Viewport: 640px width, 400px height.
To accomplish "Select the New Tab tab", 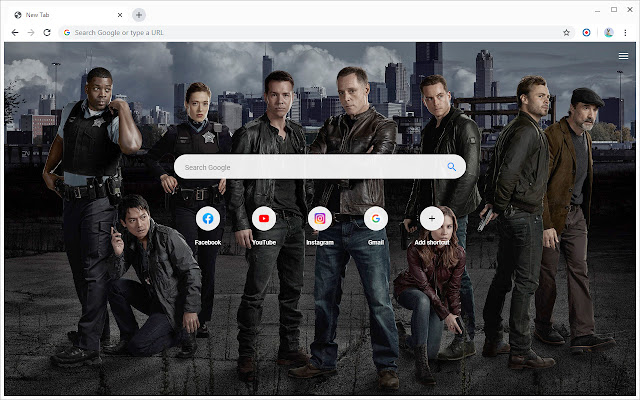I will [x=67, y=15].
